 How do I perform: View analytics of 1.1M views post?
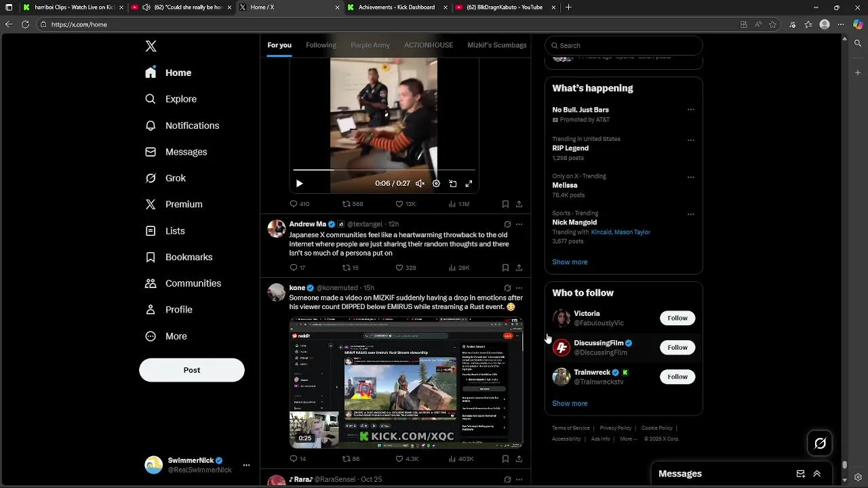(459, 204)
